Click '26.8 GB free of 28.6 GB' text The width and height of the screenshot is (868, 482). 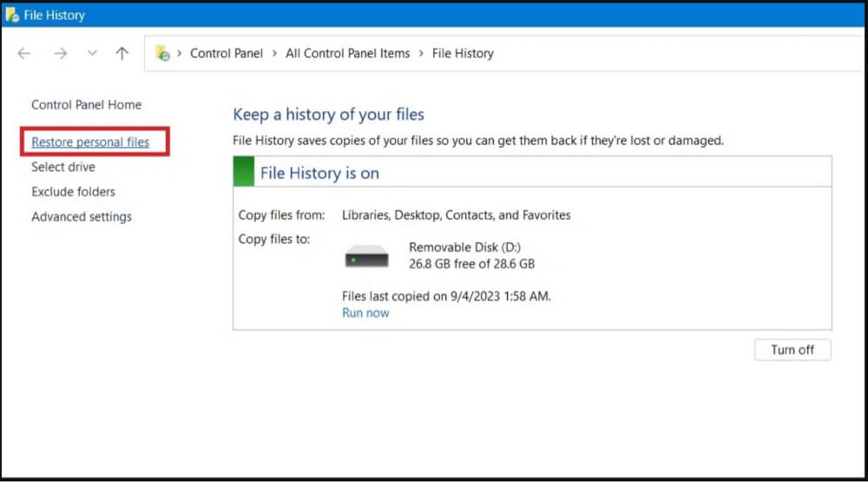471,264
